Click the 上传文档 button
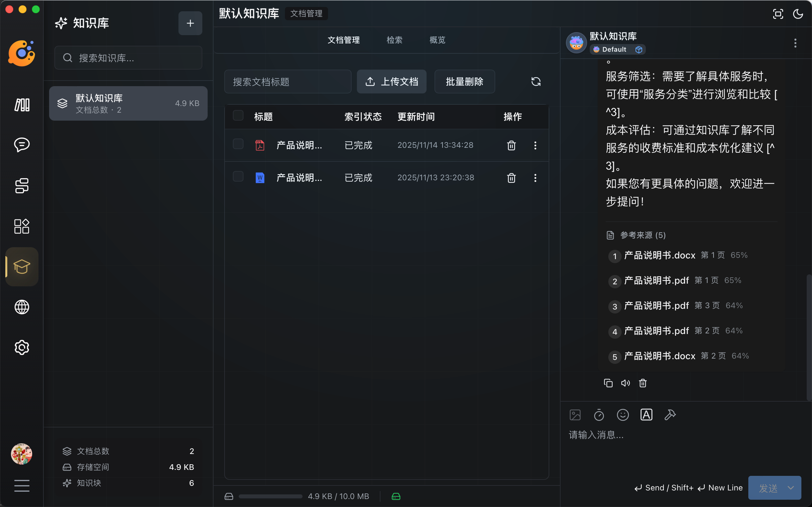The image size is (812, 507). [x=392, y=82]
